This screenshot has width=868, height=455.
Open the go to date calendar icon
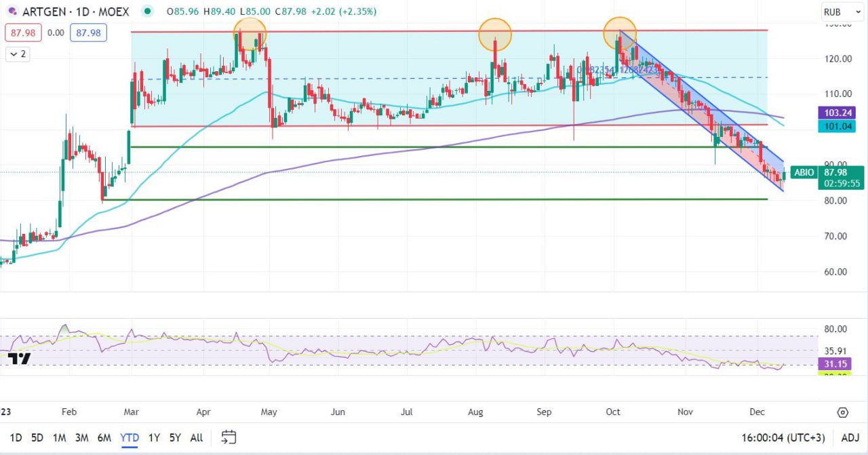coord(229,437)
